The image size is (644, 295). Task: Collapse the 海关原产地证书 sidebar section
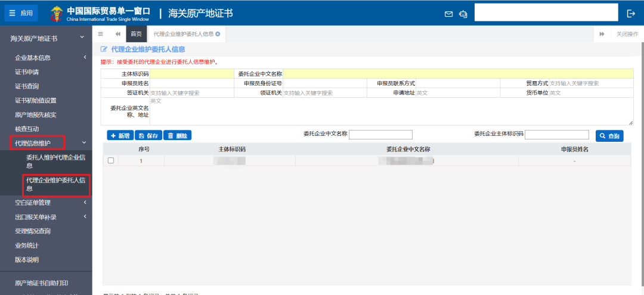point(46,39)
